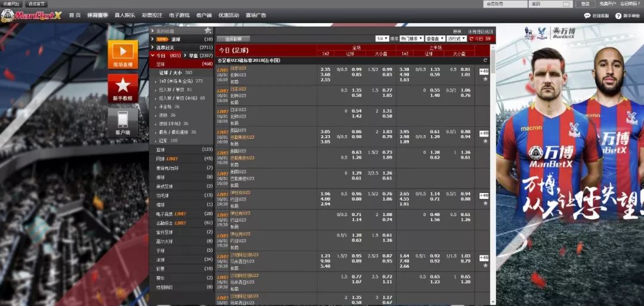Viewport: 644px width, 306px height.
Task: Select 网球 LIVE (45) sport
Action: [181, 159]
